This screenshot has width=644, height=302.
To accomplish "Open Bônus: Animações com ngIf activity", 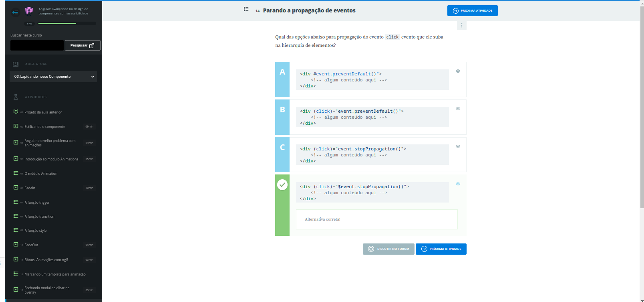I will pyautogui.click(x=46, y=260).
